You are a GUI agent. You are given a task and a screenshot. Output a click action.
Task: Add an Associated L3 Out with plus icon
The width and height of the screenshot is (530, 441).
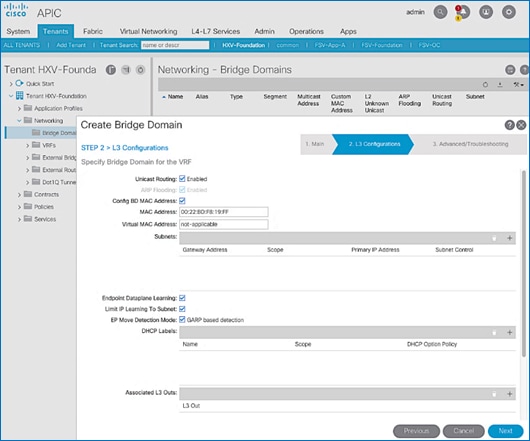click(x=509, y=394)
